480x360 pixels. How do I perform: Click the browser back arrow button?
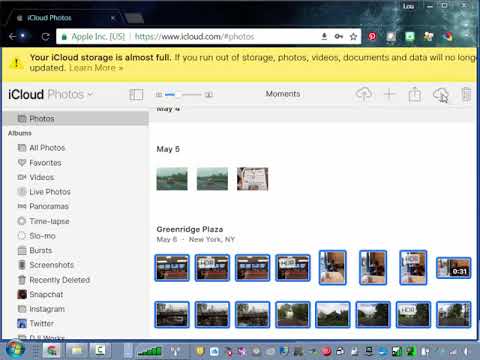12,36
